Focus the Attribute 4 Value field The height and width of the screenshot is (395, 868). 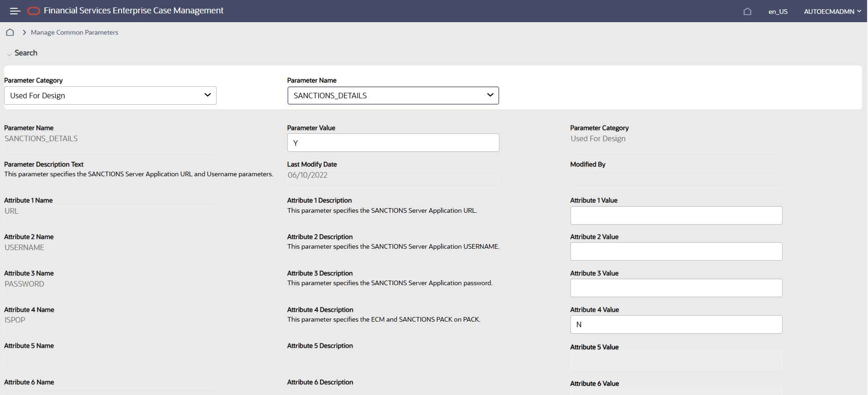pyautogui.click(x=676, y=324)
